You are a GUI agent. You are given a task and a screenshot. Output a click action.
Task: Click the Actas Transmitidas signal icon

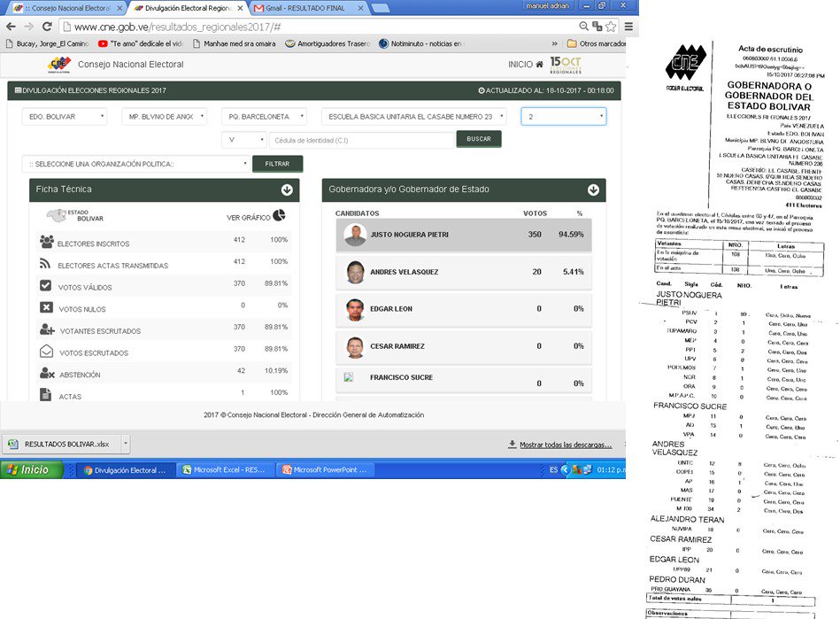tap(45, 264)
